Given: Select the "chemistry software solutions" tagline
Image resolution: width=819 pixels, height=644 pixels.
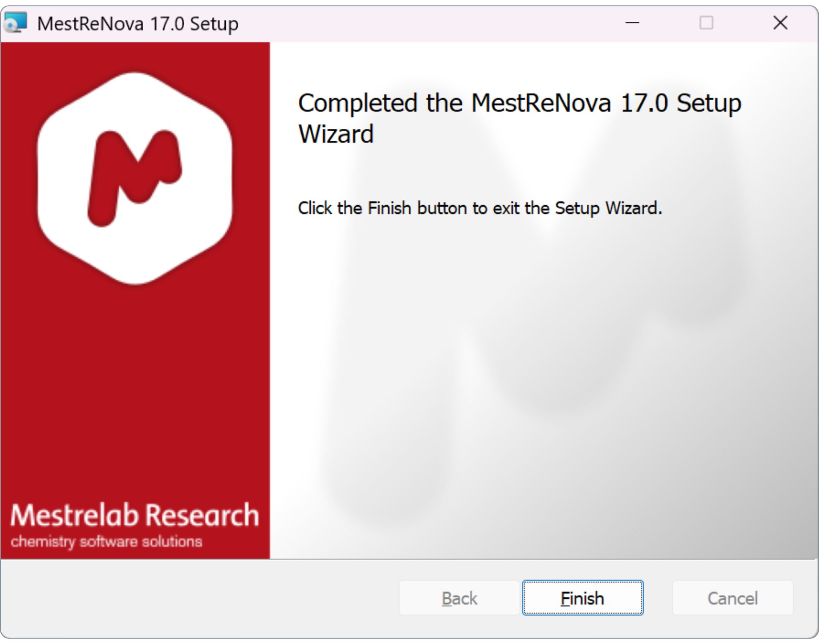Looking at the screenshot, I should (x=106, y=542).
